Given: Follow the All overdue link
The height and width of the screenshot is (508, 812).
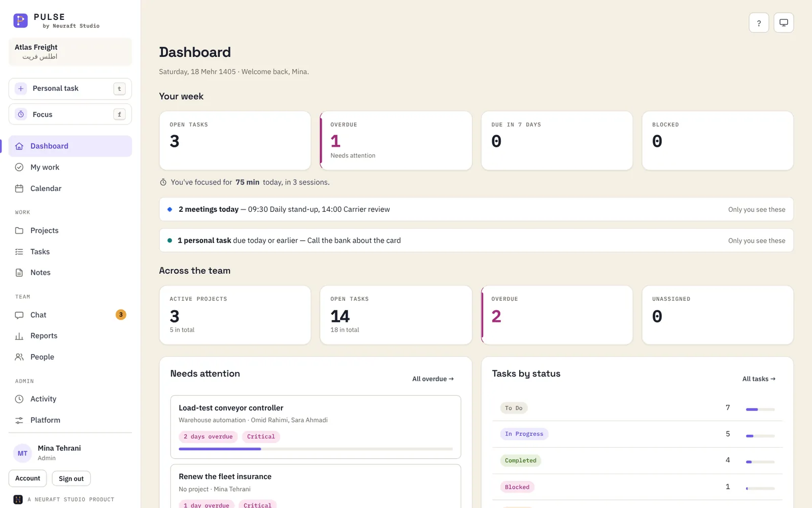Looking at the screenshot, I should click(433, 379).
